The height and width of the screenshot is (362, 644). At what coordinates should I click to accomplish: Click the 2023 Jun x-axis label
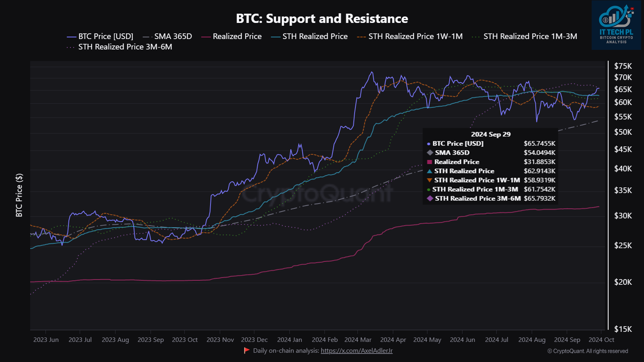[46, 340]
